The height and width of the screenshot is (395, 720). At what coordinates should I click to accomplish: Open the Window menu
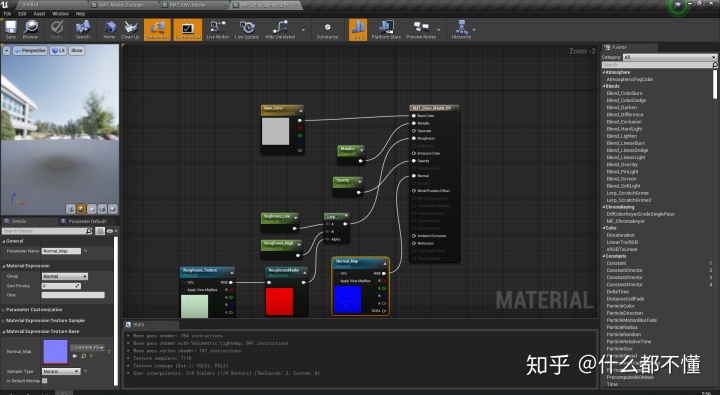tap(60, 14)
